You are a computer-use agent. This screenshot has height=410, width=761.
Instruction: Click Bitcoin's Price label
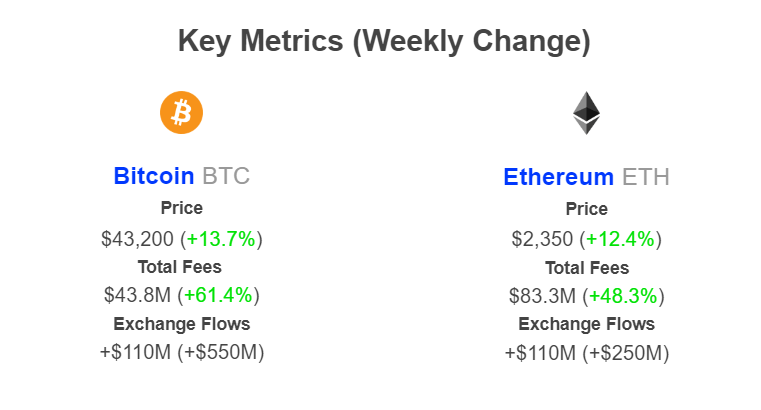pyautogui.click(x=182, y=208)
